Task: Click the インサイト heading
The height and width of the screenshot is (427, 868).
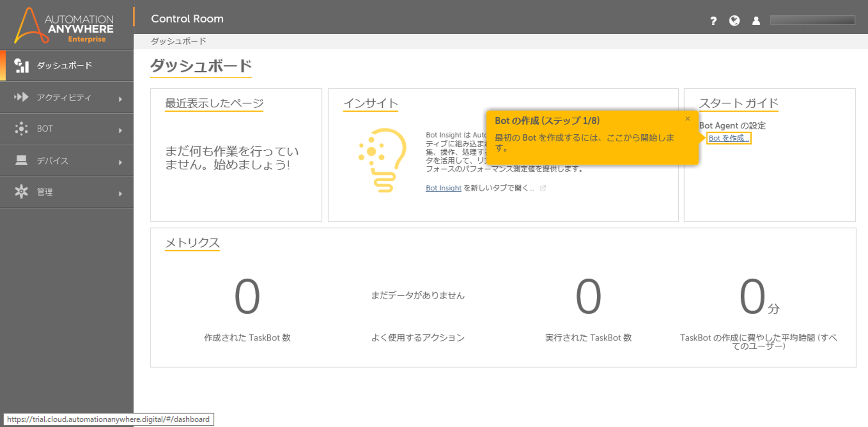Action: (371, 103)
